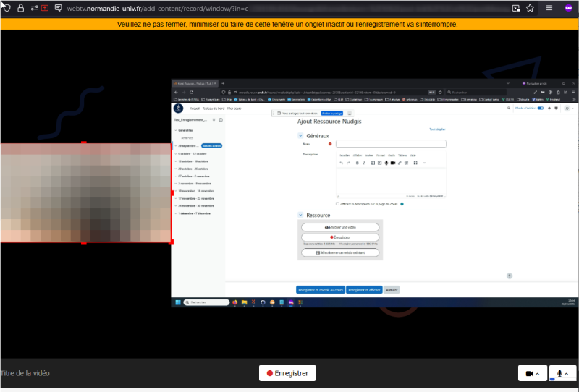In shared preview, expand 1 décembre - 7 décembre section
Image resolution: width=579 pixels, height=392 pixels.
tap(175, 213)
